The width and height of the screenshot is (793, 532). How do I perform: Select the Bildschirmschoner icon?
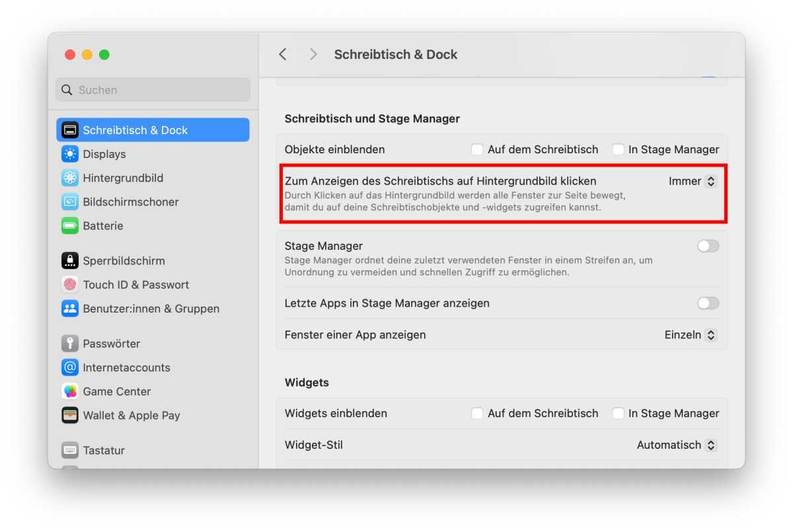[x=70, y=202]
